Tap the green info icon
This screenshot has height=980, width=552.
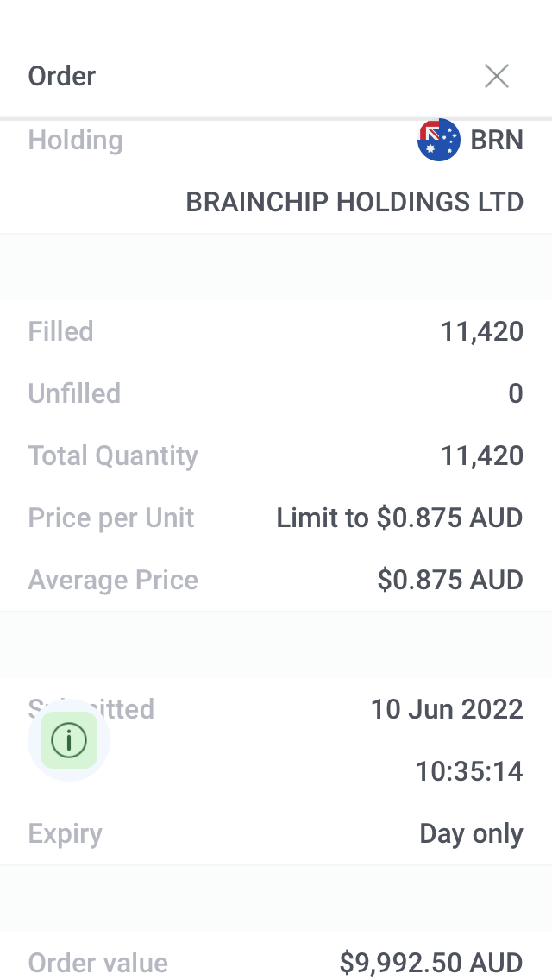pos(69,739)
